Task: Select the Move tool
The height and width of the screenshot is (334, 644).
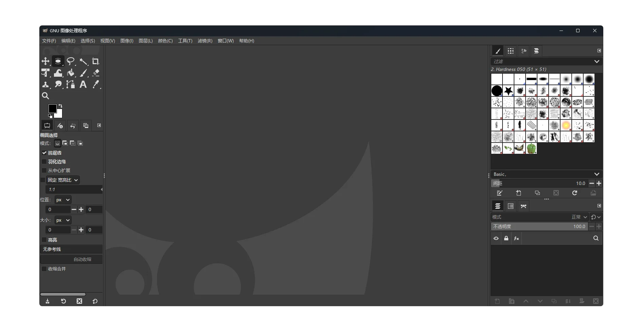Action: pos(45,61)
